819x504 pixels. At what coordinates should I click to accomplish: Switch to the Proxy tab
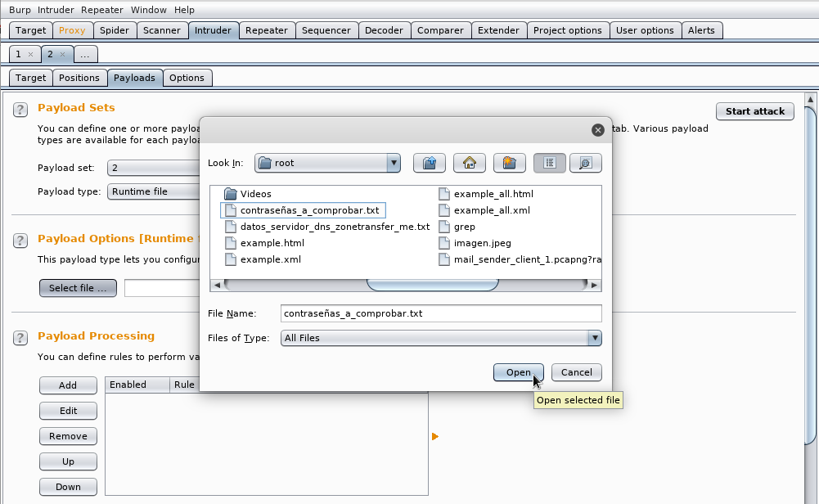[72, 30]
